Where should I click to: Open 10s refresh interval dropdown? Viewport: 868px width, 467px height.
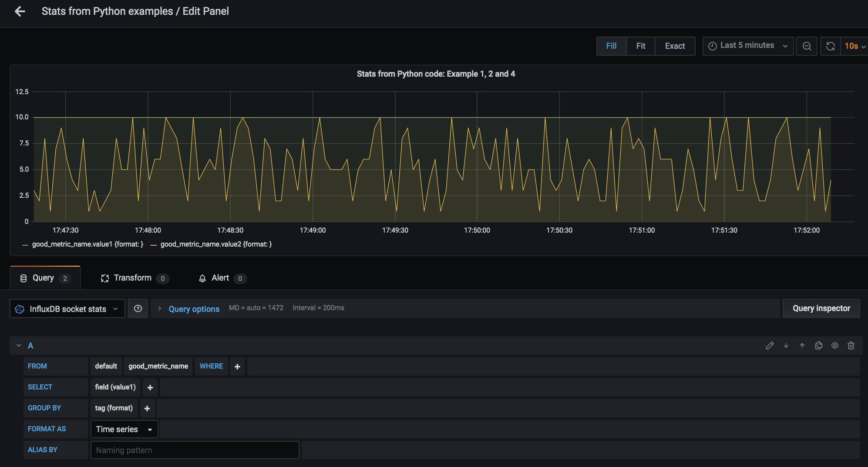point(854,46)
